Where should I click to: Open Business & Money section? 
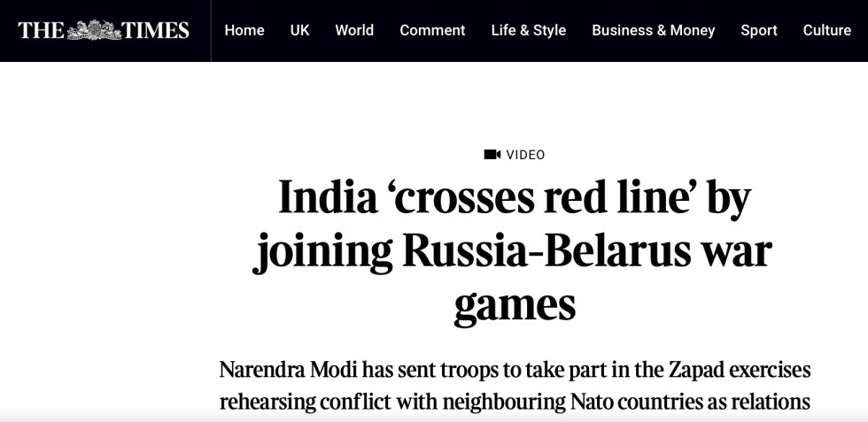click(654, 30)
